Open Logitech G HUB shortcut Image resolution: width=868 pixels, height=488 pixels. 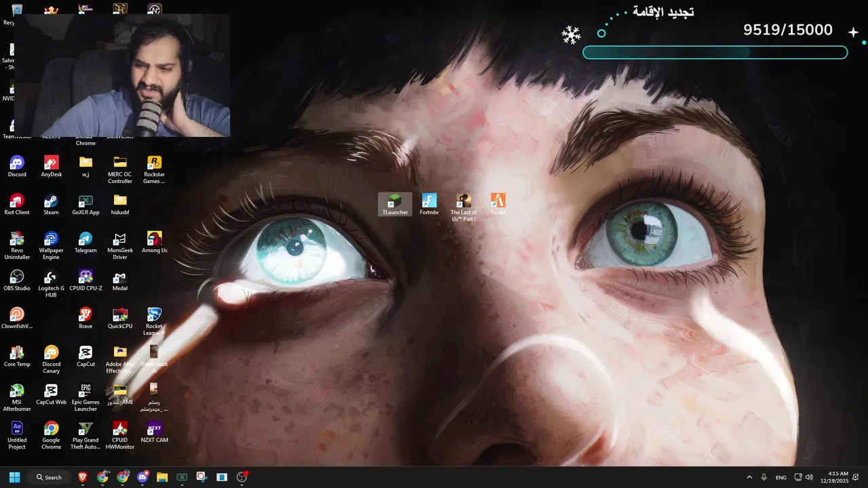(52, 283)
